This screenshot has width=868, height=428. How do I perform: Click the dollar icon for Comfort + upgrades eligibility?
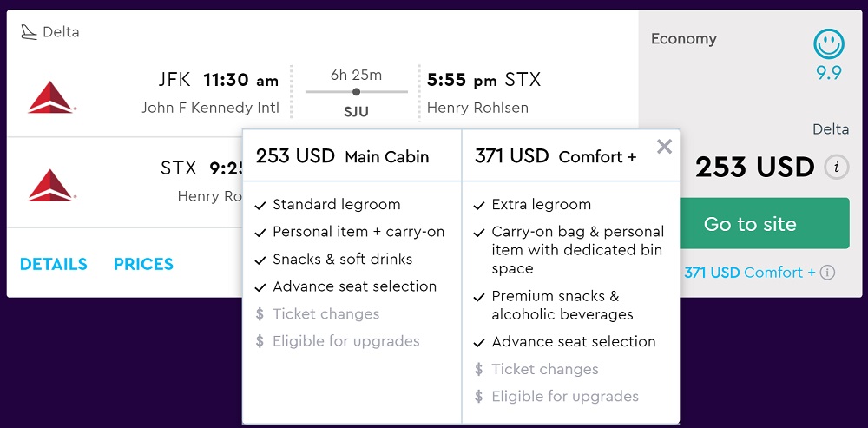[x=479, y=397]
